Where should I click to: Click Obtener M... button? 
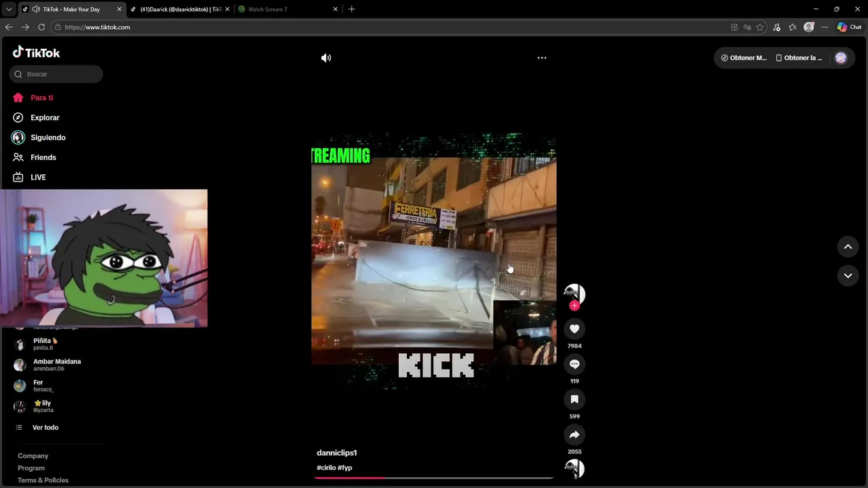pos(744,58)
